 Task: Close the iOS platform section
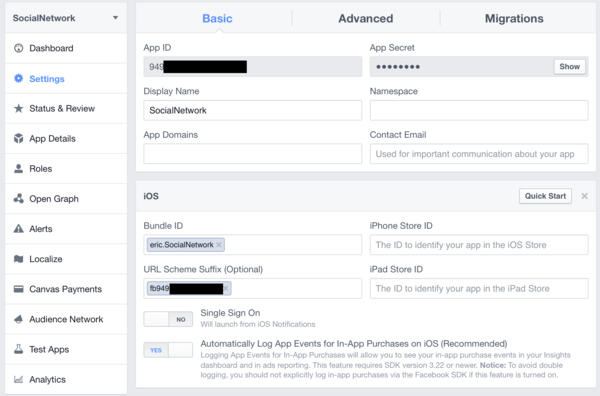[x=584, y=196]
